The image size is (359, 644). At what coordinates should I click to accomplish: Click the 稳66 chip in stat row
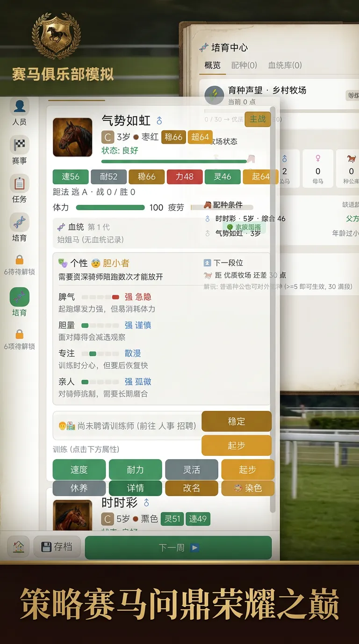click(x=147, y=176)
